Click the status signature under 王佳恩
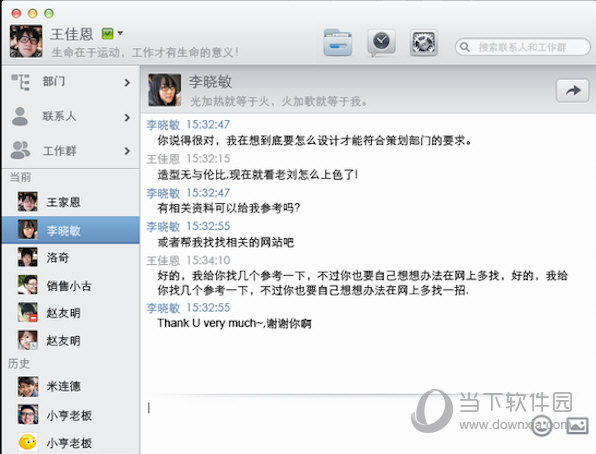Image resolution: width=596 pixels, height=454 pixels. click(x=145, y=52)
